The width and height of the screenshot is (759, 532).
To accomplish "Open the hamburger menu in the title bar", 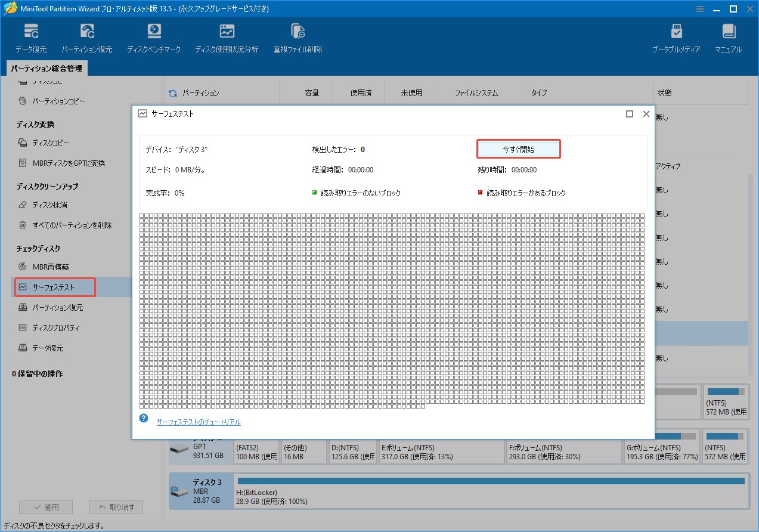I will 699,9.
